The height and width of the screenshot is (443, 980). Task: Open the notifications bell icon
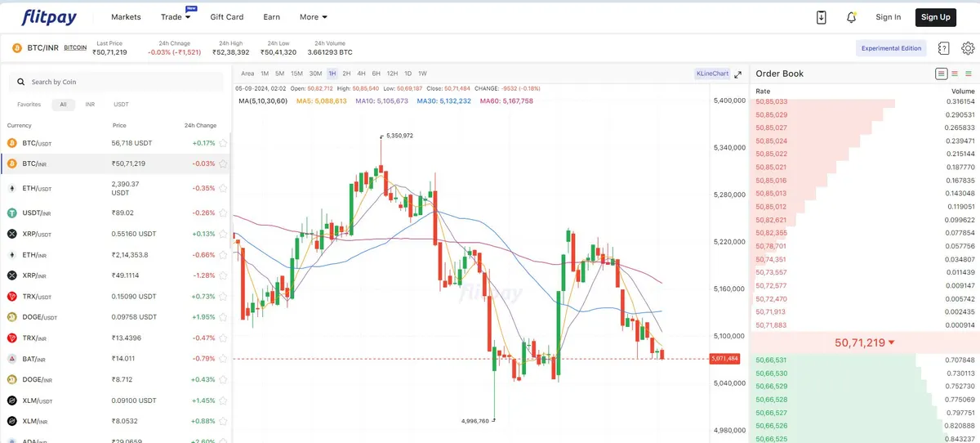pos(852,17)
